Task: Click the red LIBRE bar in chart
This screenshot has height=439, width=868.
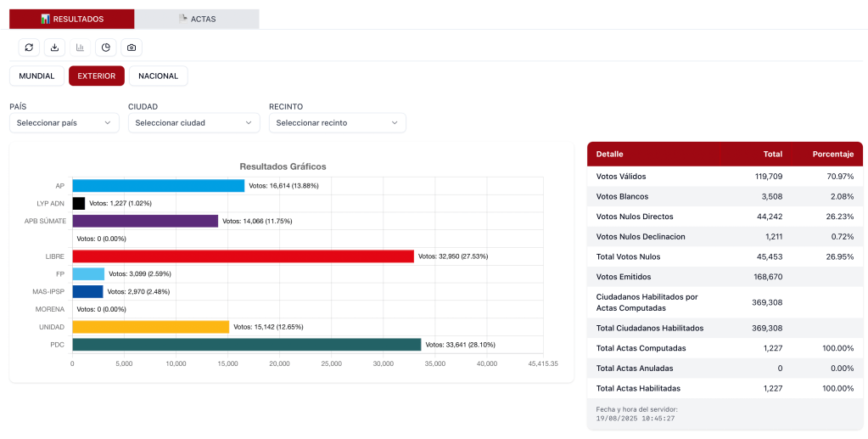Action: tap(243, 256)
